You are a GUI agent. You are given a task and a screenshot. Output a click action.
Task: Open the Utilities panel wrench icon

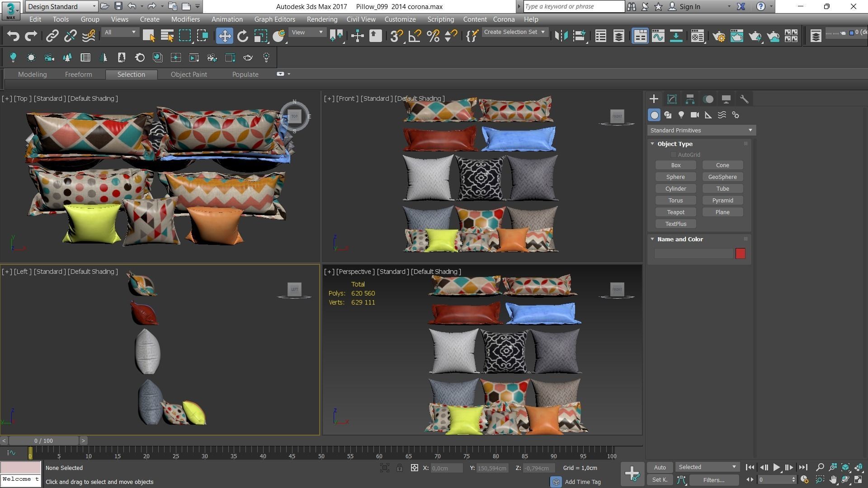pos(744,99)
